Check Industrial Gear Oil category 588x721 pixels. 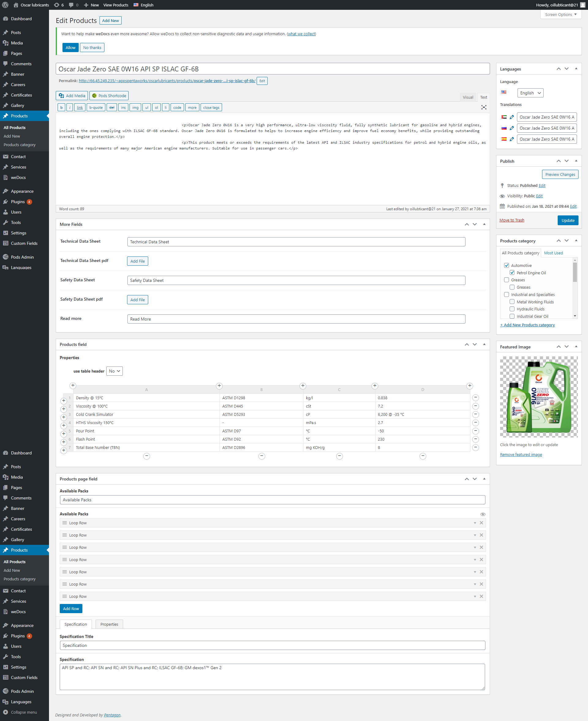pos(512,316)
